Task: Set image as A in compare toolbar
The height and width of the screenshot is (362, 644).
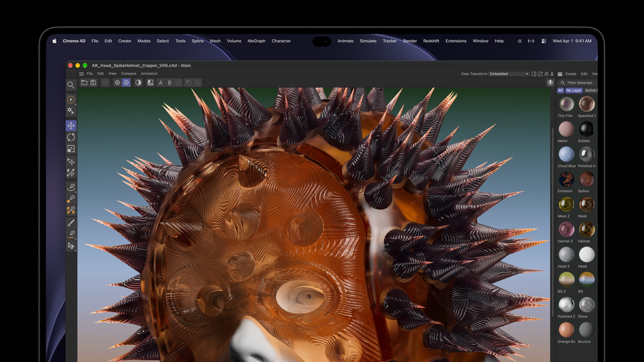Action: tap(161, 83)
